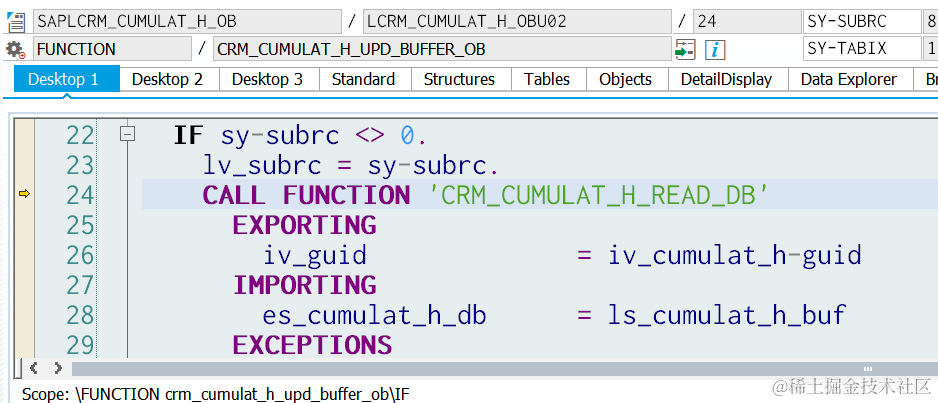The width and height of the screenshot is (938, 403).
Task: Open the DetailDisplay tab
Action: pyautogui.click(x=727, y=80)
